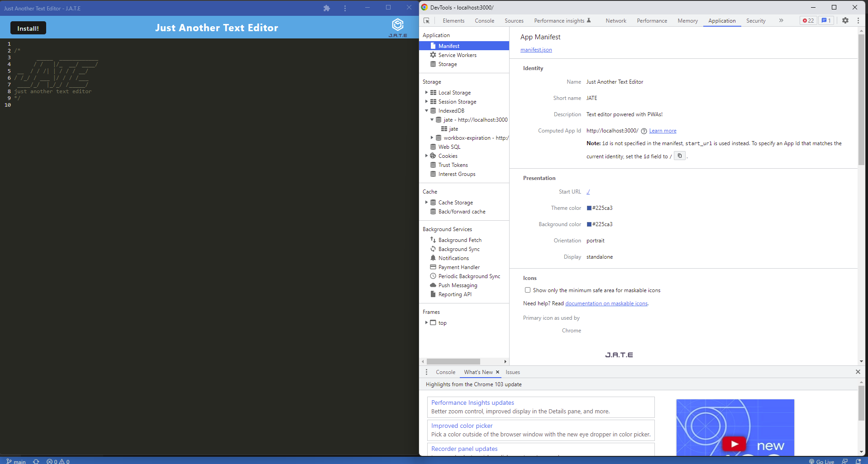Switch to the Network tab
Screen dimensions: 868x464
[x=615, y=20]
